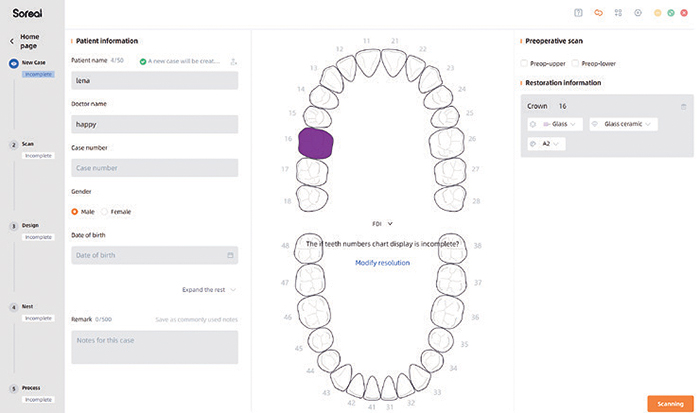This screenshot has height=413, width=700.
Task: Click the four-square layout icon in top bar
Action: [618, 13]
